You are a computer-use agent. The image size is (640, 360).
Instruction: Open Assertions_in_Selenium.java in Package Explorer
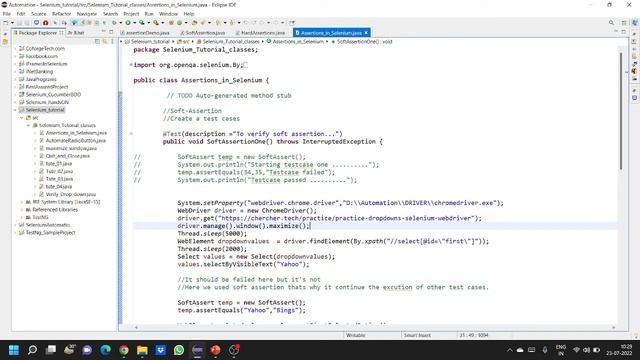73,133
